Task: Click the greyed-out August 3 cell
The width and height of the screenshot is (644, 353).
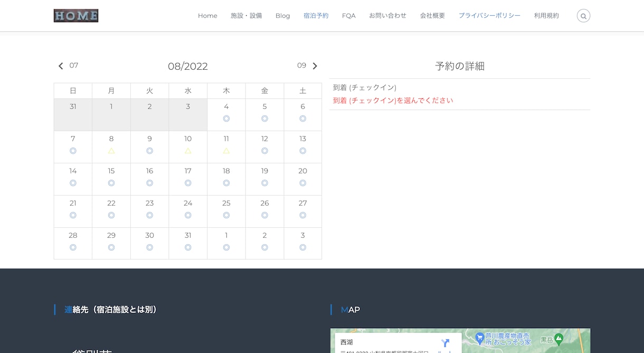Action: [188, 115]
